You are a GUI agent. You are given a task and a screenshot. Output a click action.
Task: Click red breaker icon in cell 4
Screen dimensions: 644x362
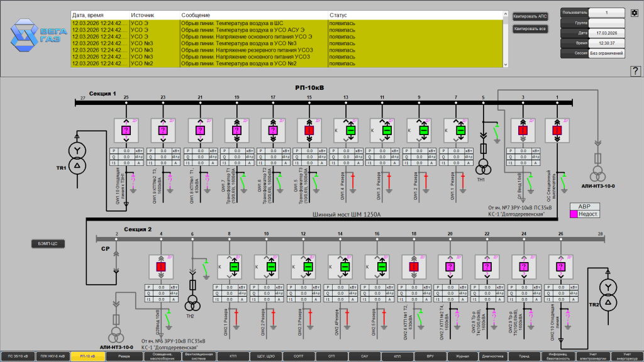click(161, 266)
